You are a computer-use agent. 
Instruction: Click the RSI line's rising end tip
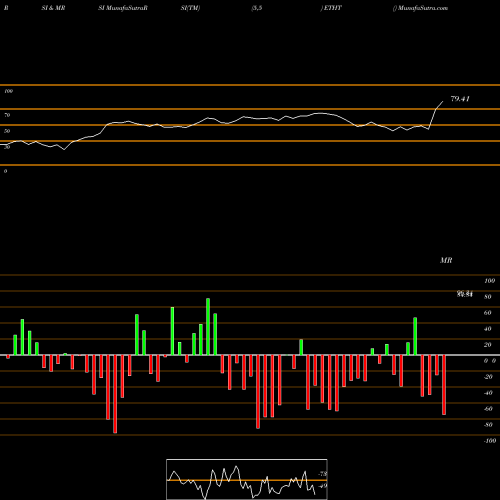point(443,101)
